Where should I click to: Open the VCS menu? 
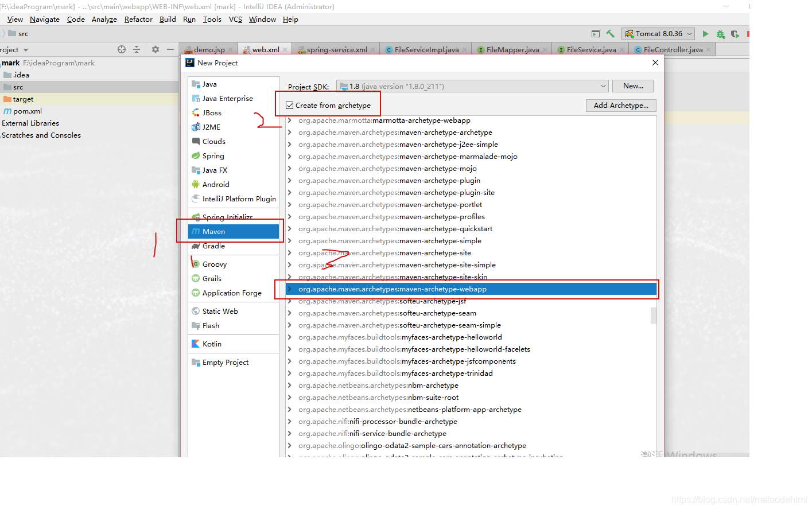pyautogui.click(x=235, y=20)
